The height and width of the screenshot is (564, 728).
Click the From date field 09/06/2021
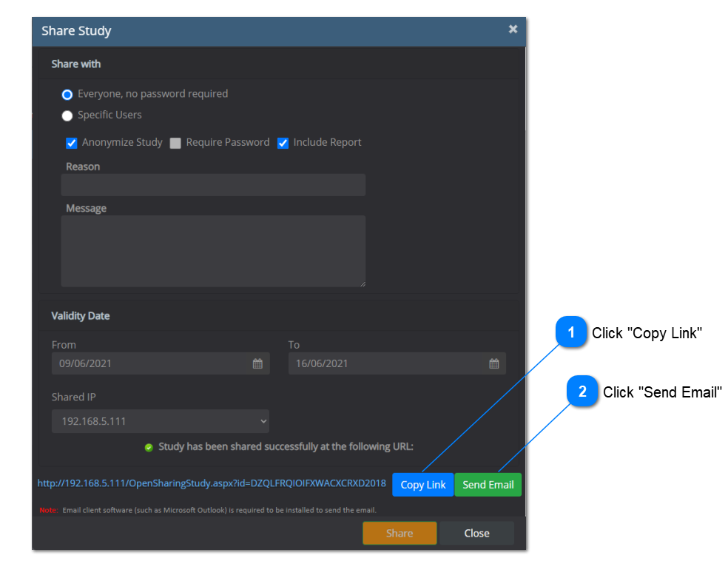click(152, 363)
